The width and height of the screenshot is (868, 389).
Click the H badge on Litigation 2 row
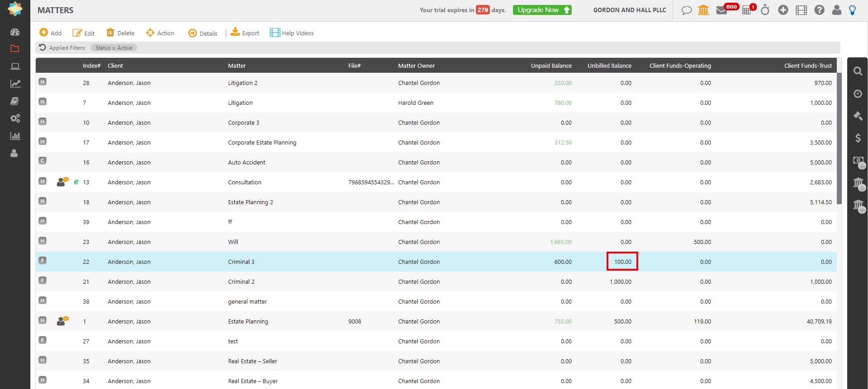click(43, 82)
